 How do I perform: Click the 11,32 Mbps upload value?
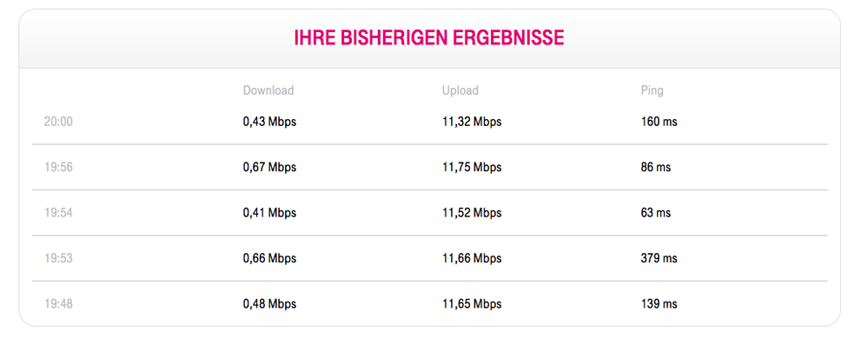point(472,122)
